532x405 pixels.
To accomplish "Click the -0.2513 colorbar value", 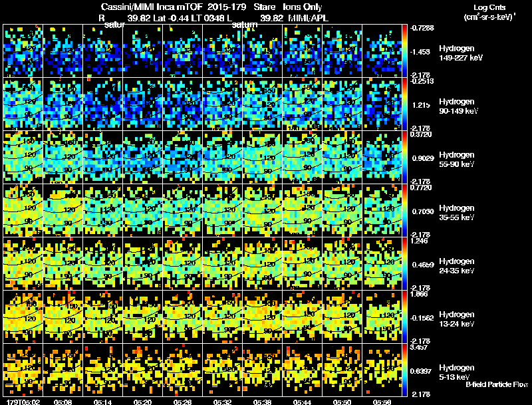I will (x=422, y=81).
